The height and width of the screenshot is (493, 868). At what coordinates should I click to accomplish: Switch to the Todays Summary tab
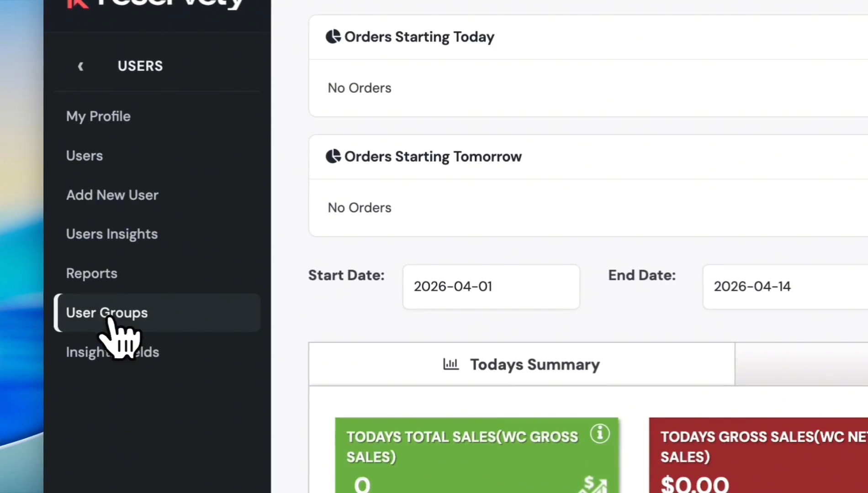(x=521, y=364)
